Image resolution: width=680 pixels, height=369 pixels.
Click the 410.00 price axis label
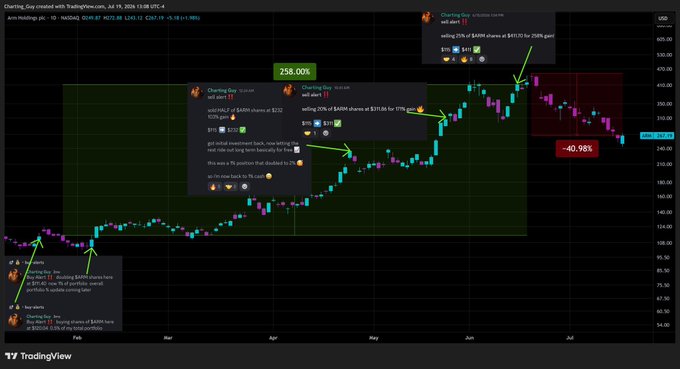point(664,85)
